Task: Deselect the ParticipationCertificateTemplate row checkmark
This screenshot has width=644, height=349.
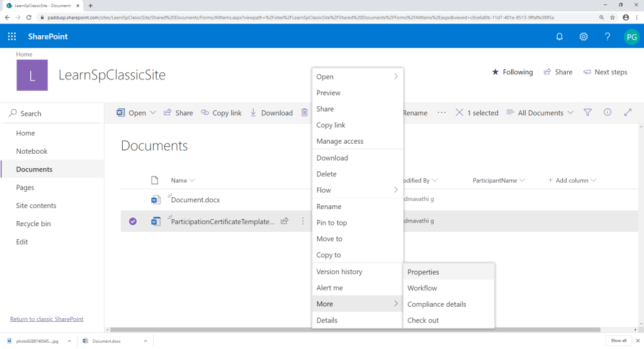Action: pos(133,221)
